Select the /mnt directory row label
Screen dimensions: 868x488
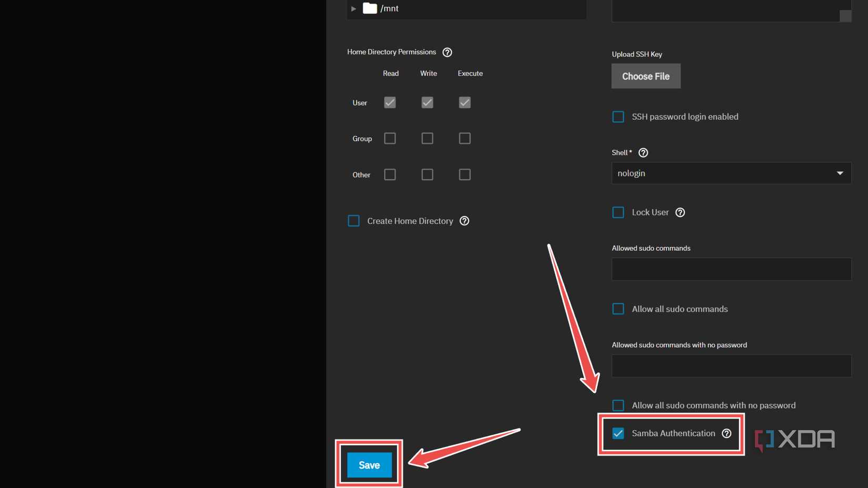pos(389,8)
